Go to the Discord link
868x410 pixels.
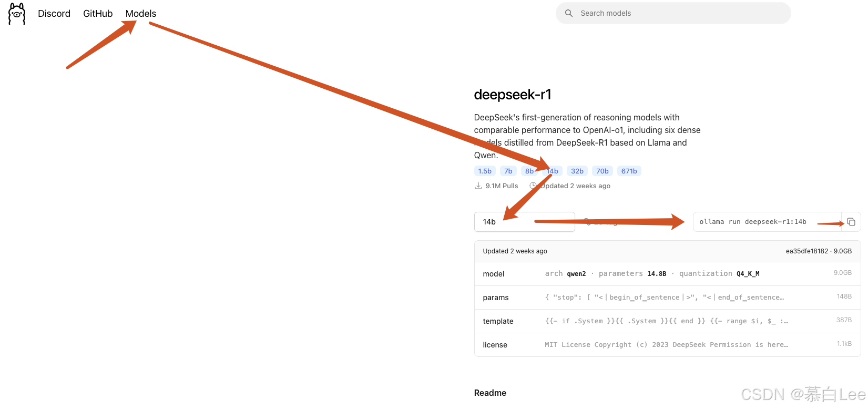[x=54, y=14]
